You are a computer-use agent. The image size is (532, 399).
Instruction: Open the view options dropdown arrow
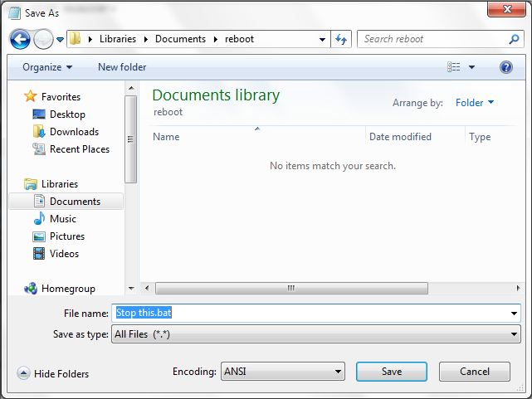click(x=471, y=67)
